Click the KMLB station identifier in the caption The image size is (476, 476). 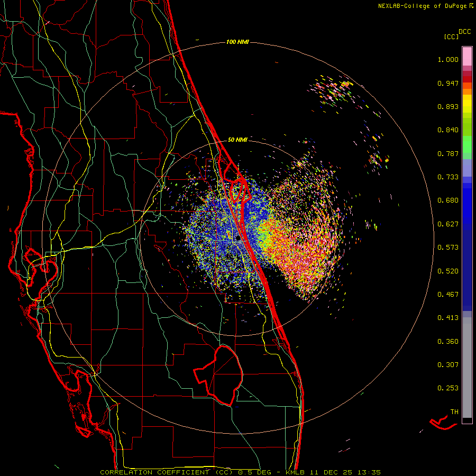(296, 472)
